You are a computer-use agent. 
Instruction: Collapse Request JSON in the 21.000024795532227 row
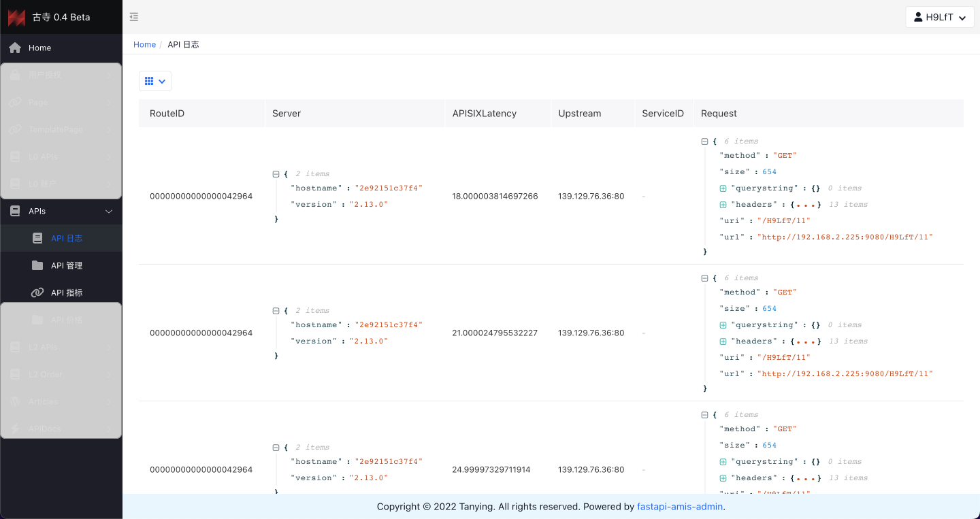704,278
